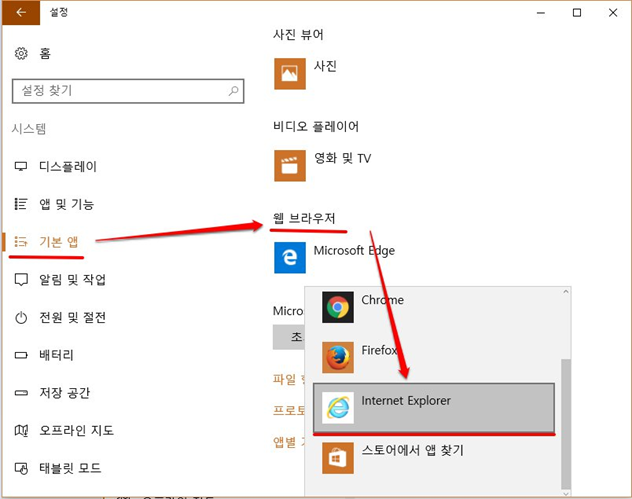632x499 pixels.
Task: Open 오프라인 지도 settings page
Action: coord(77,430)
